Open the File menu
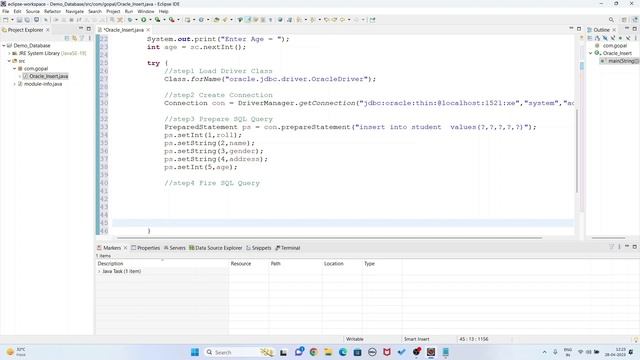This screenshot has width=640, height=360. point(6,11)
